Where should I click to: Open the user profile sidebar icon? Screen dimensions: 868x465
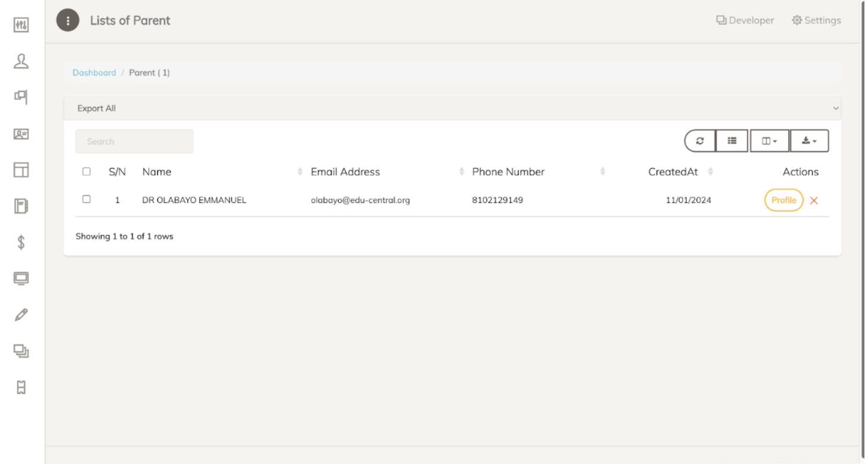21,61
